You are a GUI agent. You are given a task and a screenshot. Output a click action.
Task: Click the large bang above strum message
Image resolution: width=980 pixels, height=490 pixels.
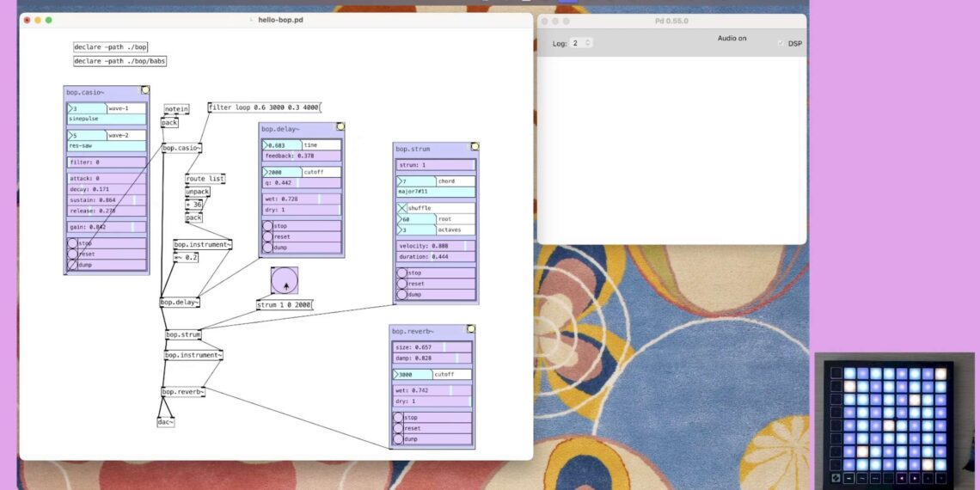click(x=285, y=281)
